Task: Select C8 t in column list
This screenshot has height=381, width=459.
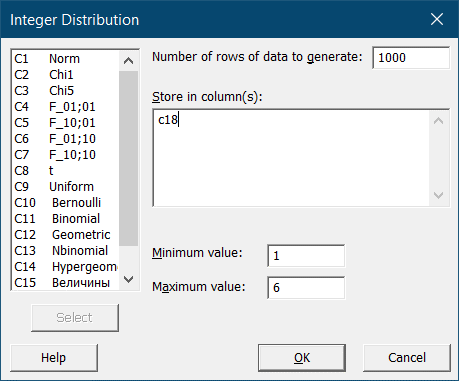Action: [x=66, y=171]
